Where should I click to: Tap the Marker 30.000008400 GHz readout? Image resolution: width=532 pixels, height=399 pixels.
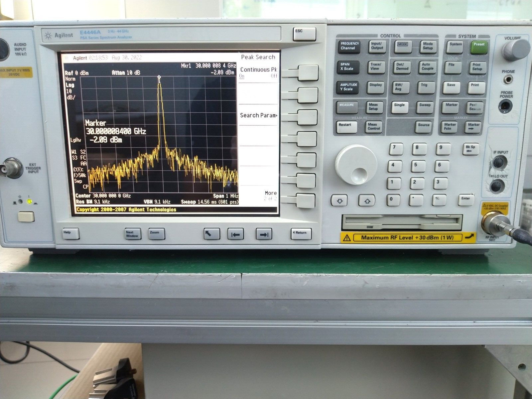tap(116, 131)
